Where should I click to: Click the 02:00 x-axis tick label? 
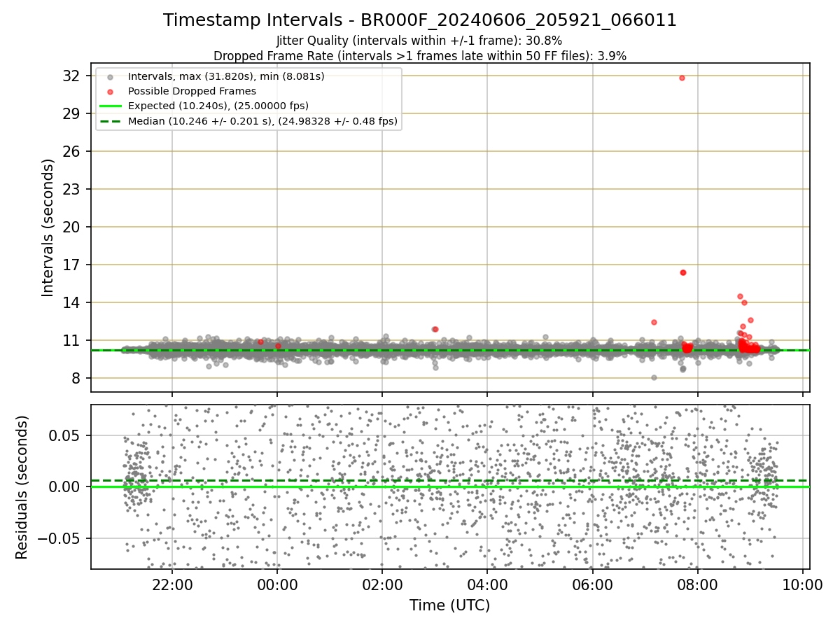tap(382, 584)
